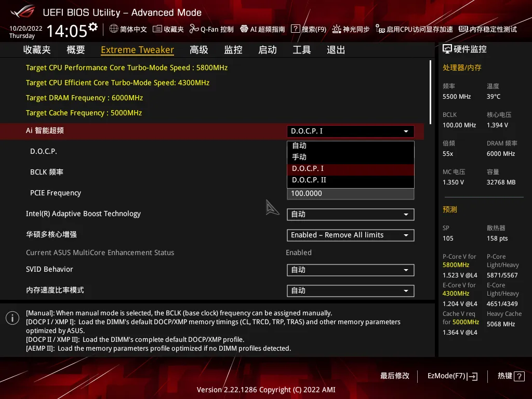Expand 内存速度比率模式 dropdown
The image size is (532, 399).
(x=351, y=291)
